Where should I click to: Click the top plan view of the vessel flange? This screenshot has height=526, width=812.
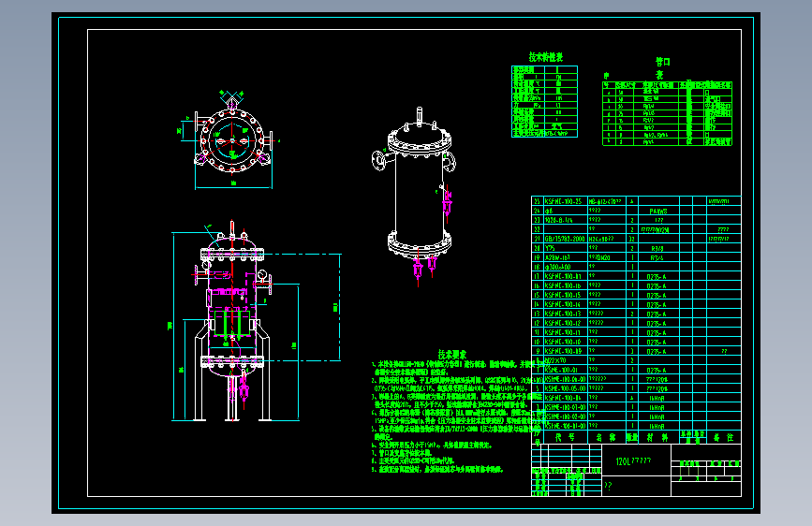[232, 139]
